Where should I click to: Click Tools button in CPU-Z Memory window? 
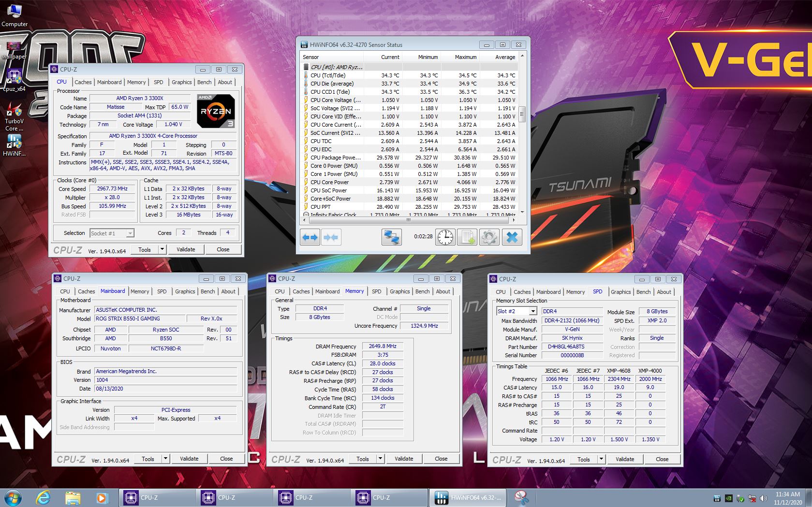tap(363, 459)
